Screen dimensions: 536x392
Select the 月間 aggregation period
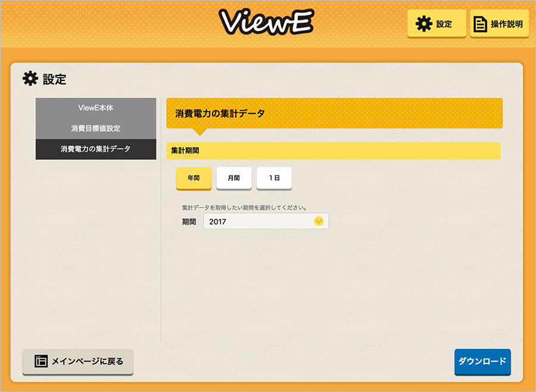coord(234,178)
